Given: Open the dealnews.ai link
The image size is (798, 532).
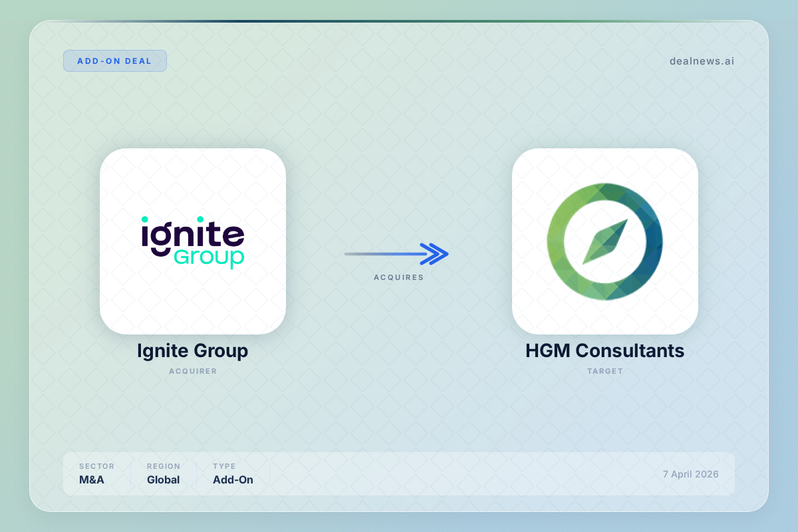Looking at the screenshot, I should 702,61.
